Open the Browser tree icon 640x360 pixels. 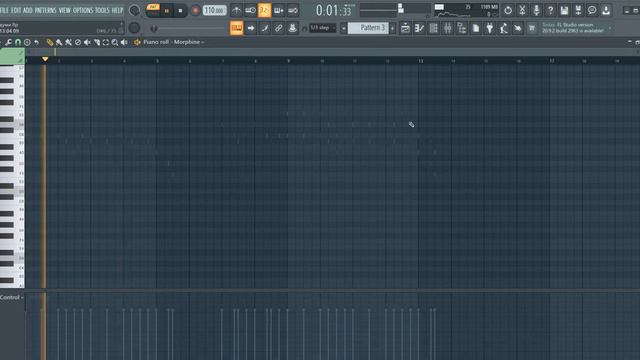[x=462, y=28]
